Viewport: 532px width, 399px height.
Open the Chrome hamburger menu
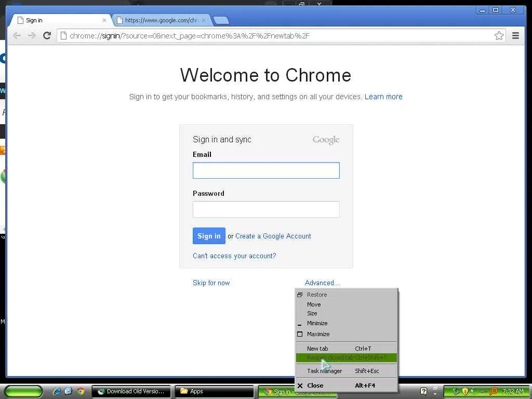pos(515,36)
